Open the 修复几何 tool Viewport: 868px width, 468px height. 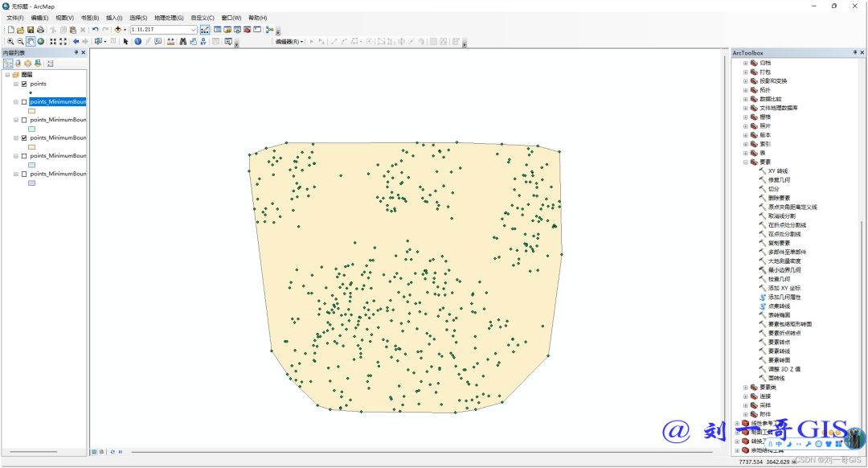779,180
